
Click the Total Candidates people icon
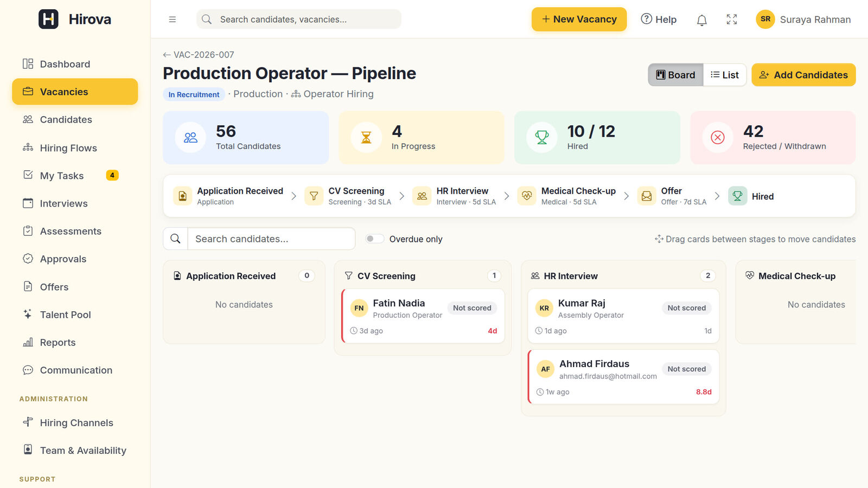[x=190, y=138]
